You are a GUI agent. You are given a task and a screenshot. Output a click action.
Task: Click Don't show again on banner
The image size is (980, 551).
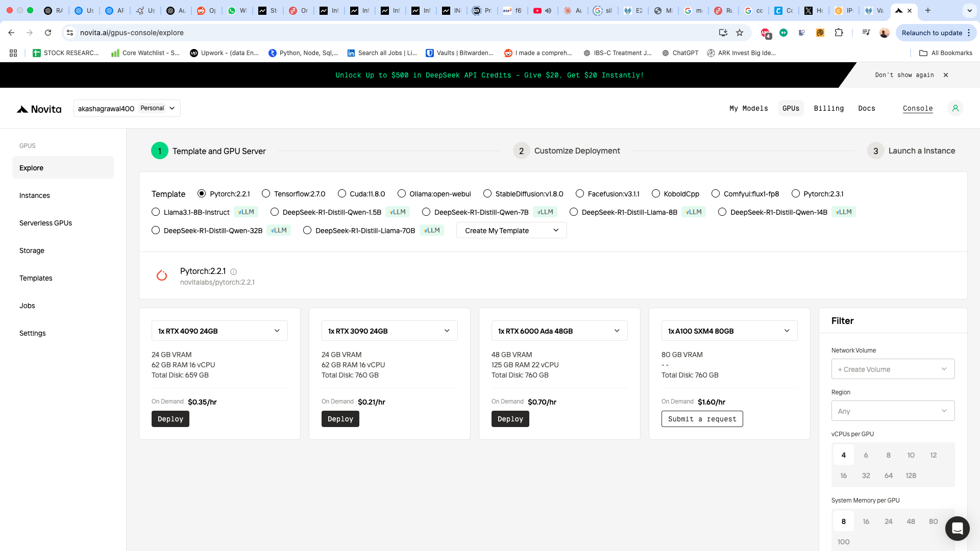point(904,75)
